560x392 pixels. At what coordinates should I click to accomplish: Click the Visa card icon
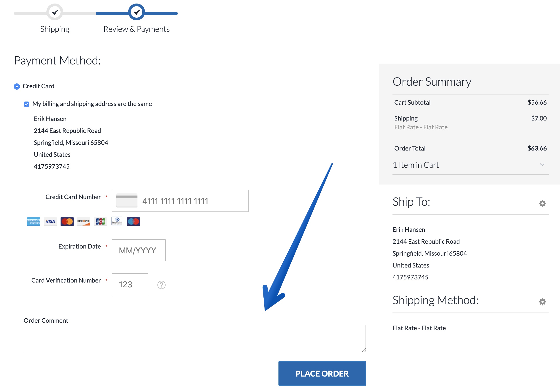50,221
